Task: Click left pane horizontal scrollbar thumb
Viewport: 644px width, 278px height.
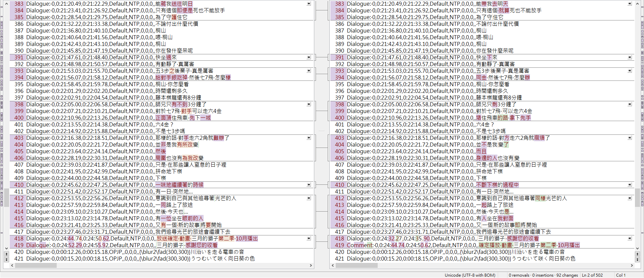Action: (x=36, y=265)
